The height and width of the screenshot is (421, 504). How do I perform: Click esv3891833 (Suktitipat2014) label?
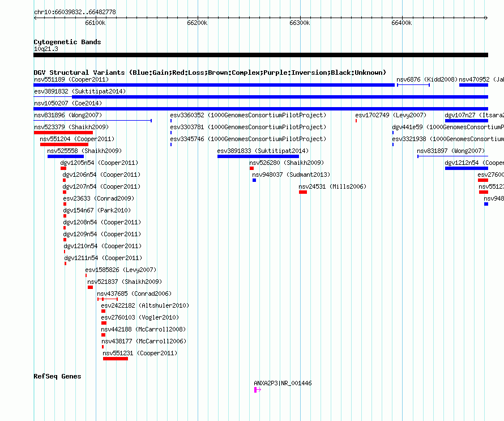coord(263,151)
